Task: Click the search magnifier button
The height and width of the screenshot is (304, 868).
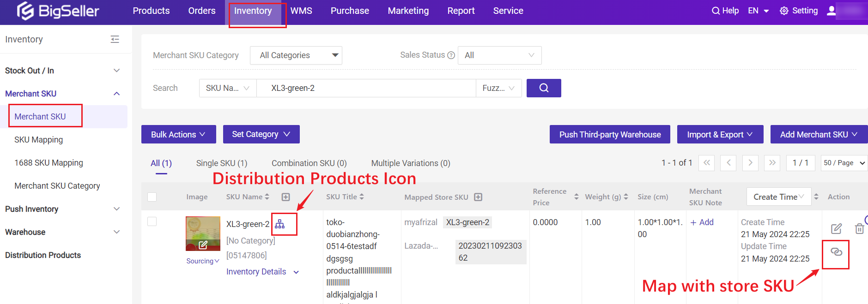Action: (544, 88)
